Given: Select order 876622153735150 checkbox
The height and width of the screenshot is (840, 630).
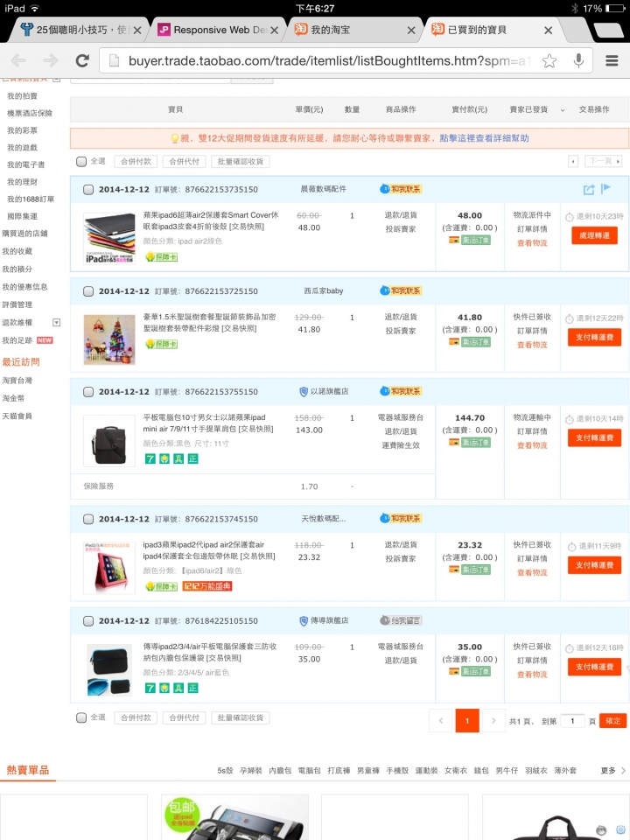Looking at the screenshot, I should click(x=88, y=190).
